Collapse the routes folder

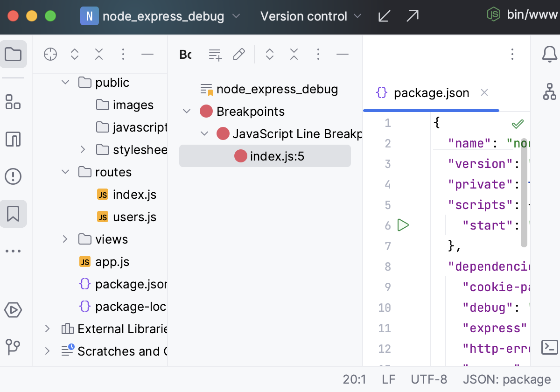tap(65, 172)
